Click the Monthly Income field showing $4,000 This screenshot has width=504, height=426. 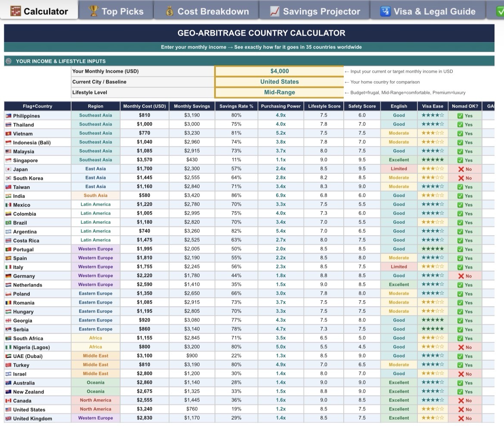280,71
